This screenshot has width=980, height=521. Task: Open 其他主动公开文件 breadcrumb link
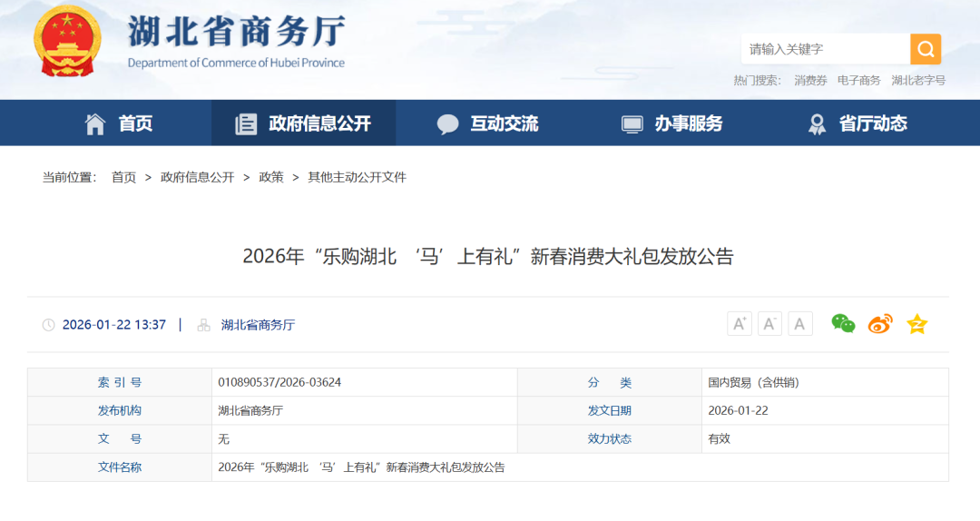[357, 177]
